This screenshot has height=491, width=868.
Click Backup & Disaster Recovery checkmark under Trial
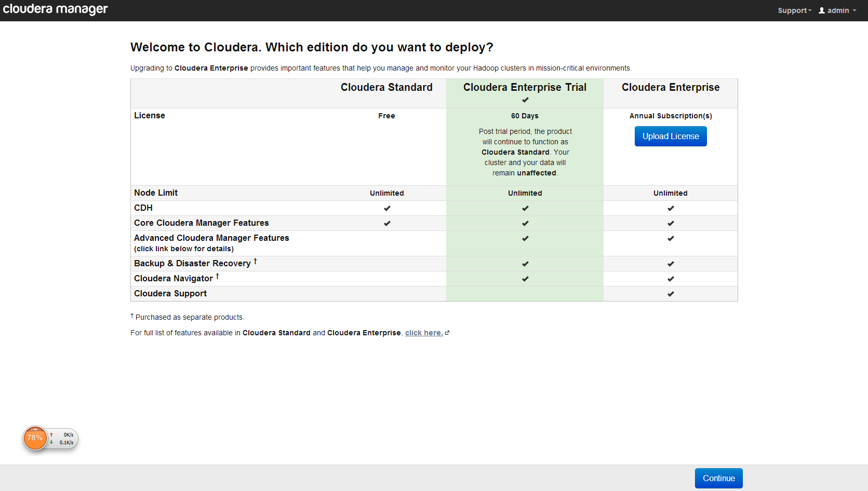point(525,264)
